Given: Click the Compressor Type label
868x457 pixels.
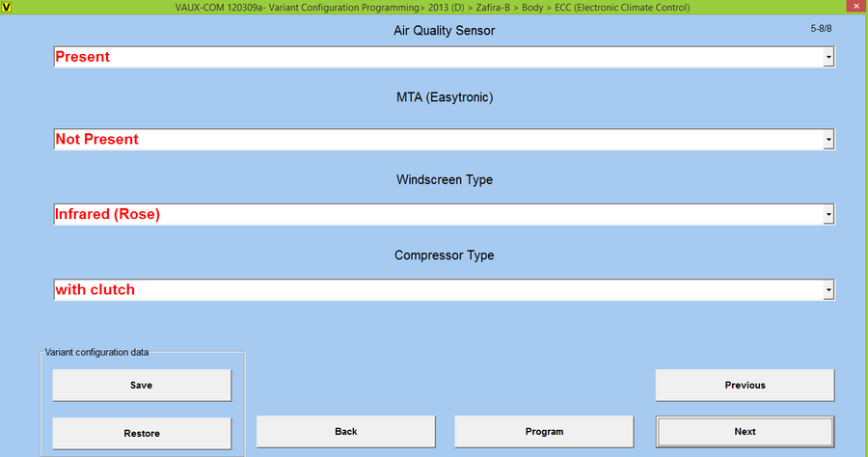Looking at the screenshot, I should pos(445,255).
